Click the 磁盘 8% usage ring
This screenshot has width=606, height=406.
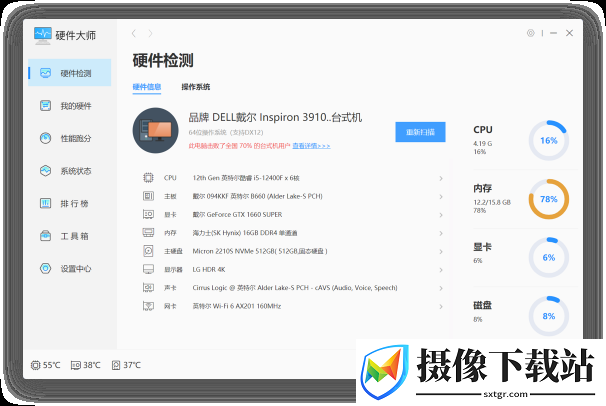point(549,316)
